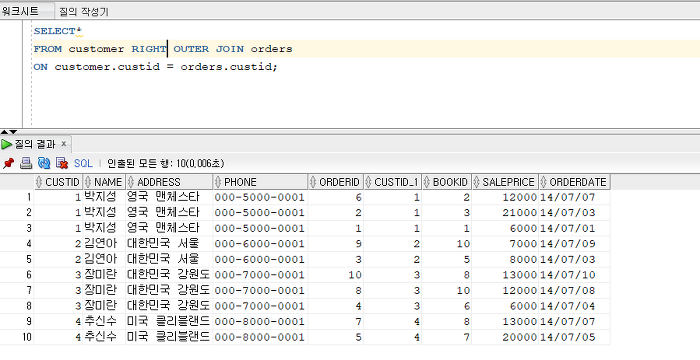
Task: Click 'customer.custid' in the ON clause
Action: (107, 67)
